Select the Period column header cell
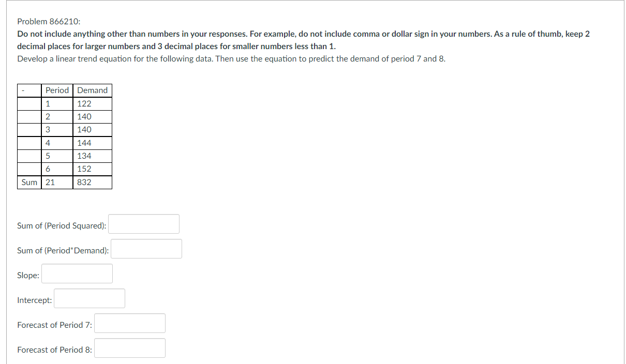The image size is (626, 364). [x=57, y=90]
